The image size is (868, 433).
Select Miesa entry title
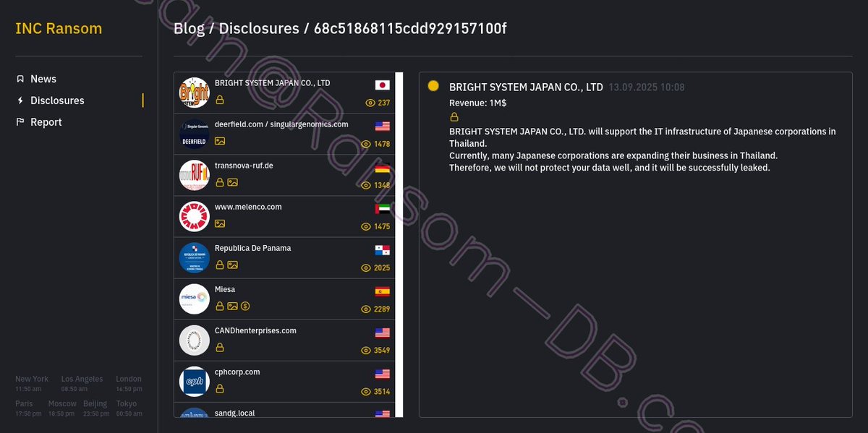tap(225, 289)
